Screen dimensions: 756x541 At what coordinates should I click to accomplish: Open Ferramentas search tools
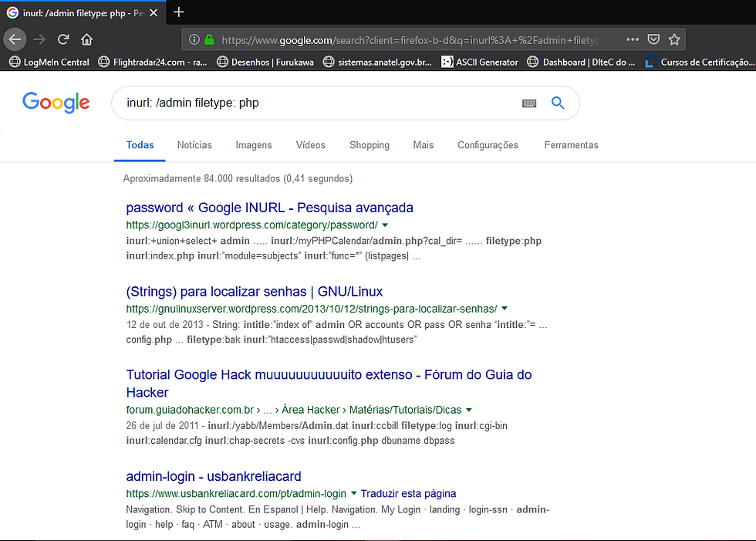(x=572, y=145)
